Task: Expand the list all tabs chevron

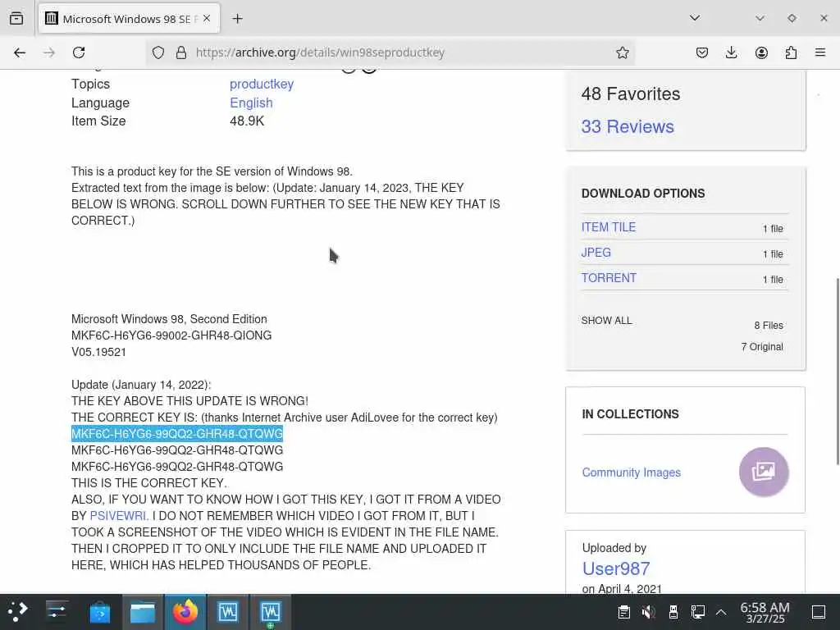Action: click(695, 18)
